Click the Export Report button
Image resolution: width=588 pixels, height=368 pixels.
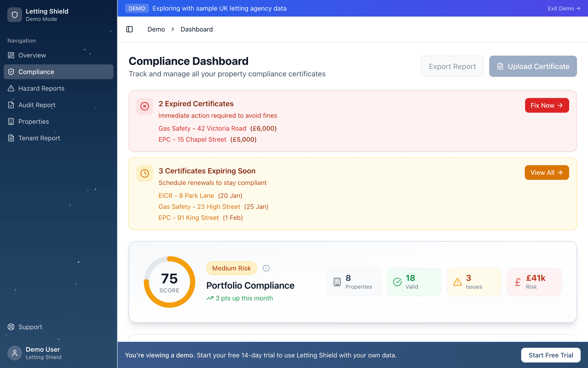452,66
